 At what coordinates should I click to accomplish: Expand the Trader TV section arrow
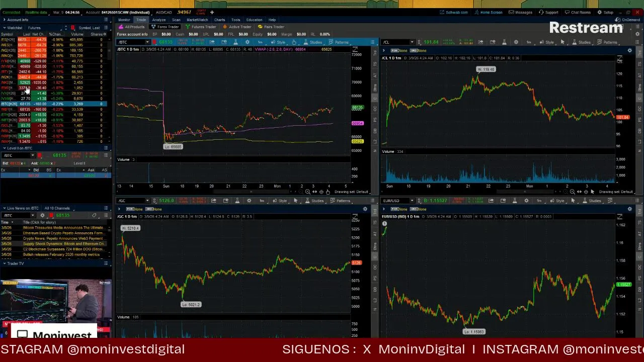point(4,263)
